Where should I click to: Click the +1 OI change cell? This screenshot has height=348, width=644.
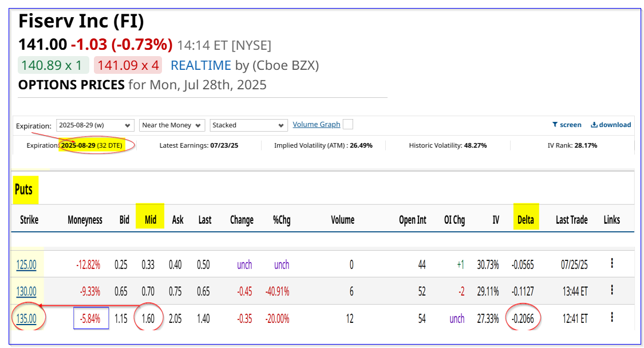460,264
